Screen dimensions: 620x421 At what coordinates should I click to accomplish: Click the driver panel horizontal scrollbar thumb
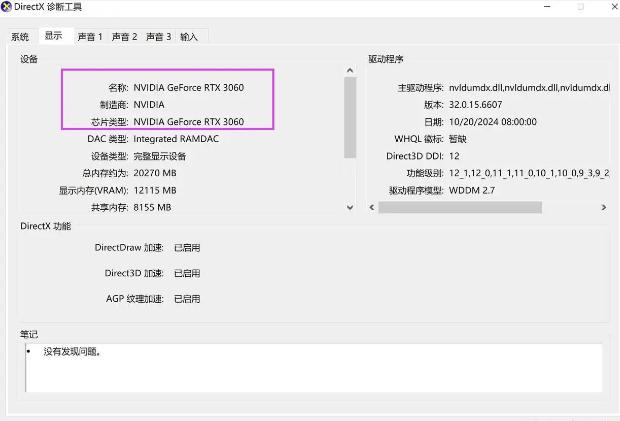[460, 207]
